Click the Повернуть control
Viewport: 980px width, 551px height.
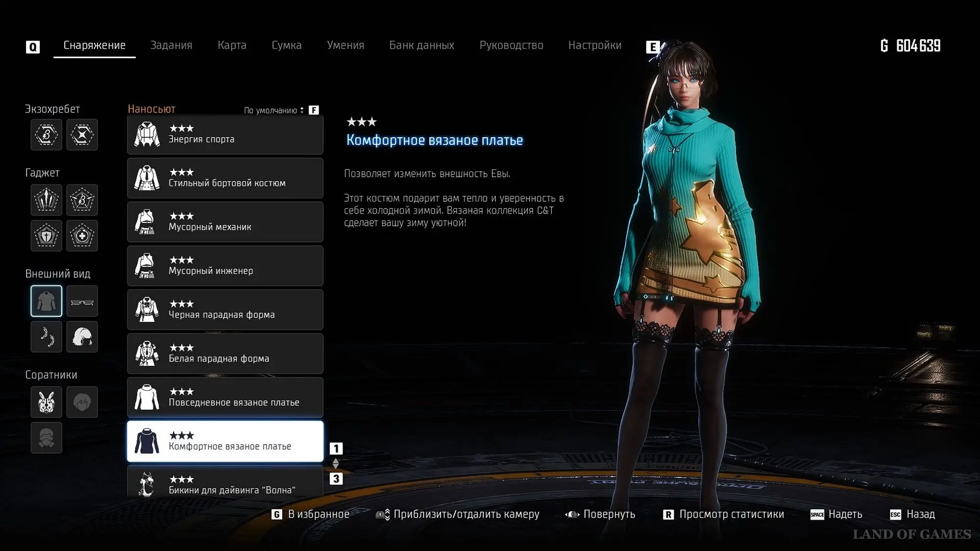609,514
